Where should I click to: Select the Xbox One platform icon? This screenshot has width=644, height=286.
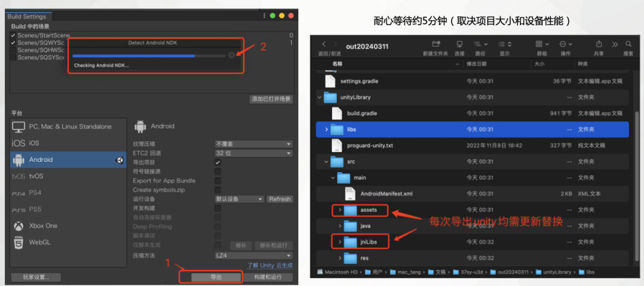point(18,226)
